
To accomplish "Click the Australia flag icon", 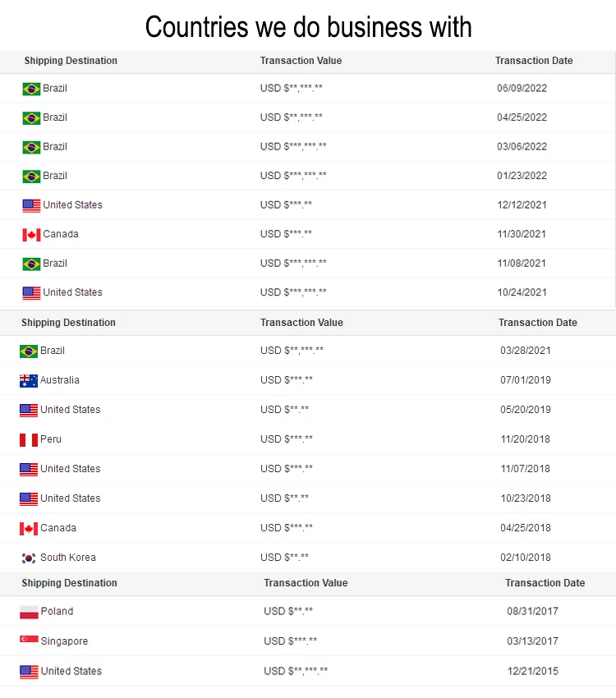I will pyautogui.click(x=29, y=381).
